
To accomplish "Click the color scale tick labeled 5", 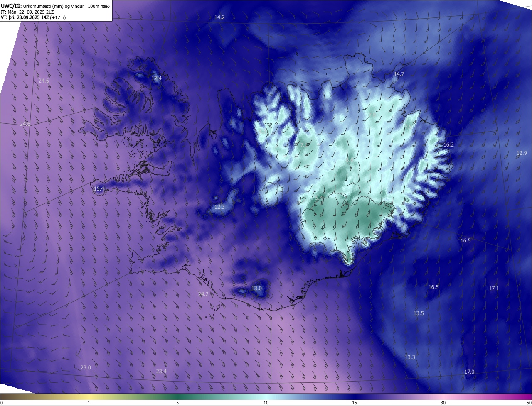I will 177,403.
